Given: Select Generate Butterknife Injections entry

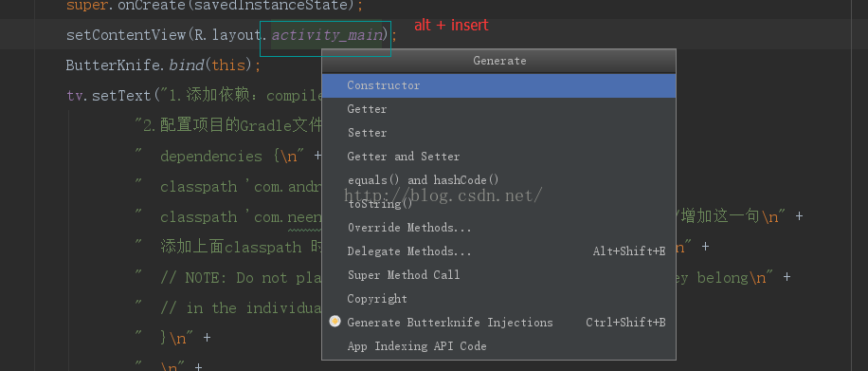Looking at the screenshot, I should point(498,323).
